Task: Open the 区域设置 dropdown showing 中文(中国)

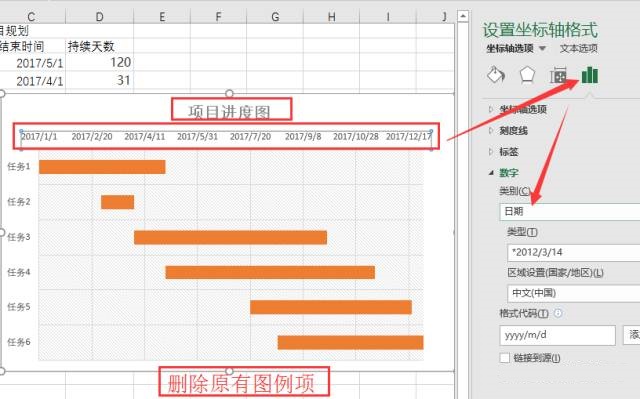Action: [x=573, y=293]
